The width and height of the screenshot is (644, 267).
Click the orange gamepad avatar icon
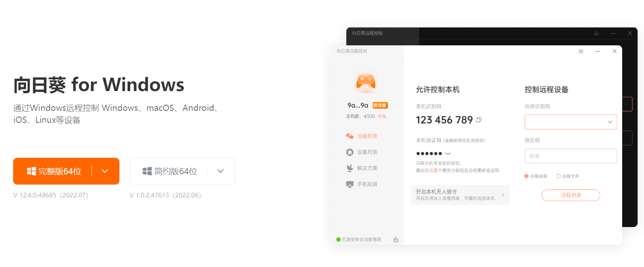[x=366, y=81]
